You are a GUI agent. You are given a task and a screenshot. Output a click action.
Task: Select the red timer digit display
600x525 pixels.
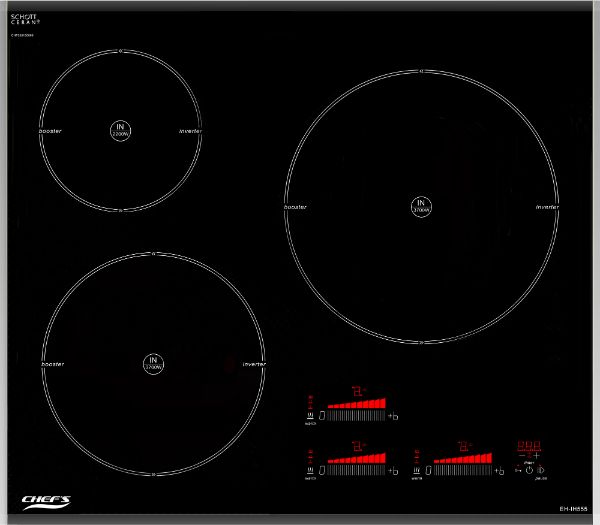click(529, 445)
